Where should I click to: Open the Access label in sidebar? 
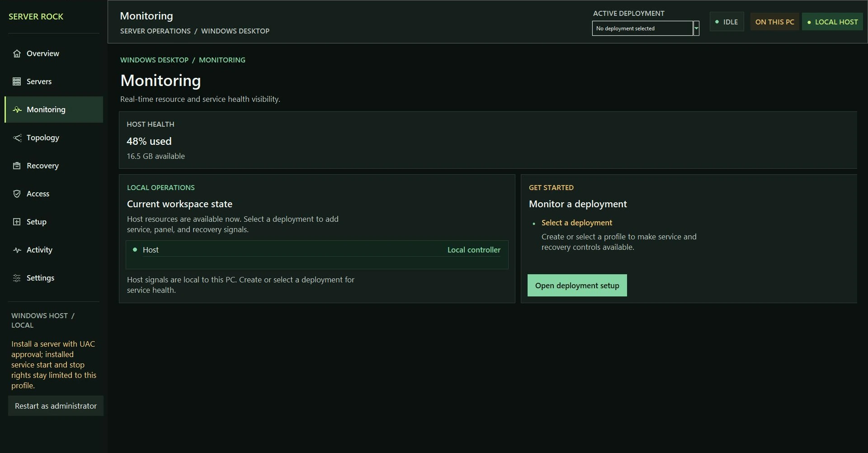[38, 194]
